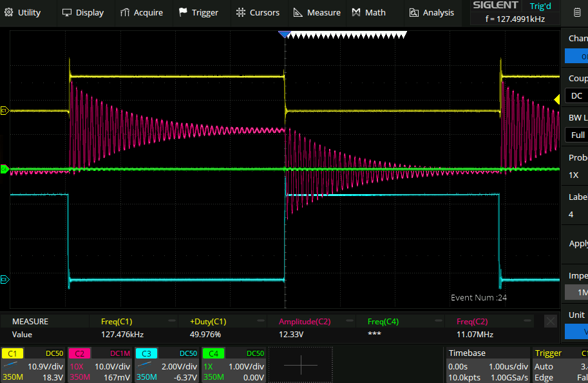Open the Utility menu
The width and height of the screenshot is (588, 383).
point(24,12)
